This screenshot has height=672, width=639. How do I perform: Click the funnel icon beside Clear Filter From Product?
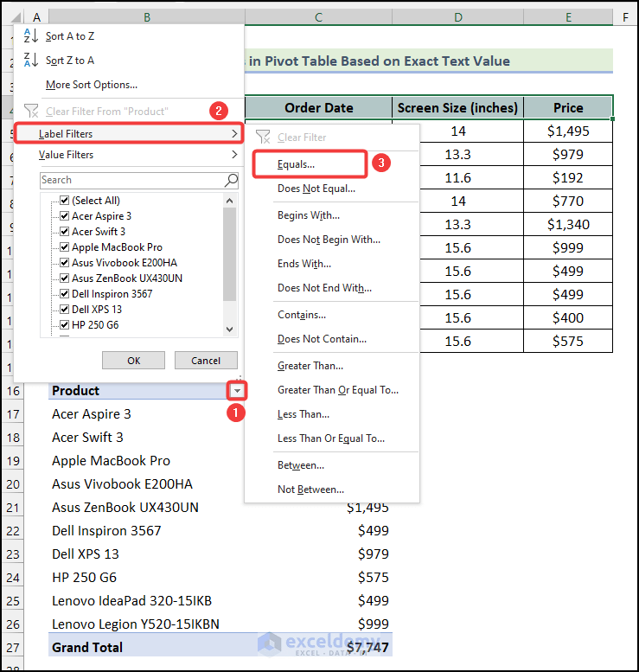(x=31, y=111)
